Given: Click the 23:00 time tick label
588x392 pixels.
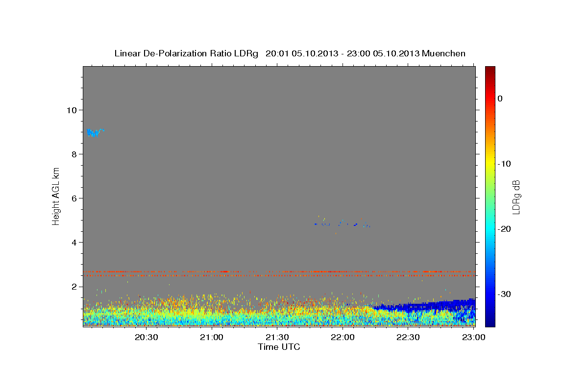Looking at the screenshot, I should tap(474, 338).
